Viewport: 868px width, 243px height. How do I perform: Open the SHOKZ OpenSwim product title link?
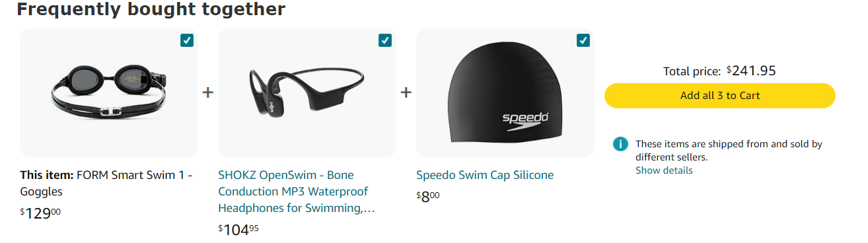click(297, 191)
